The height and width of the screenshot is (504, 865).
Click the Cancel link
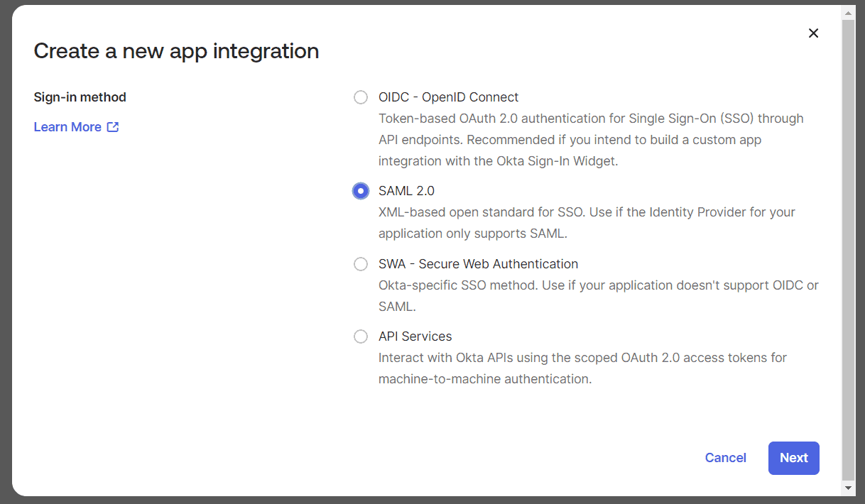tap(725, 458)
